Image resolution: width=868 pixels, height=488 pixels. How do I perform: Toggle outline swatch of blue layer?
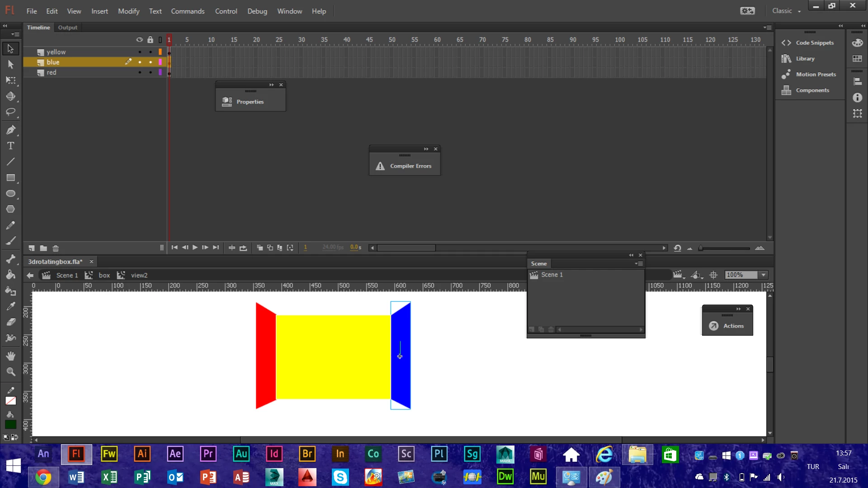coord(160,62)
